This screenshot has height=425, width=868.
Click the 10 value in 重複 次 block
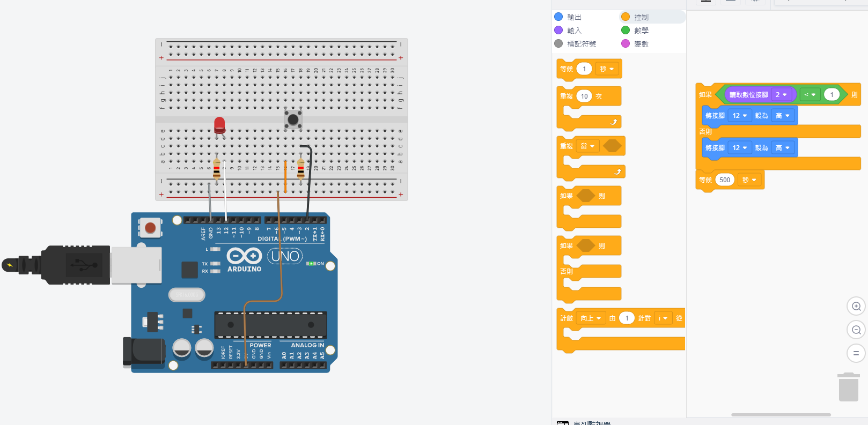click(x=584, y=96)
